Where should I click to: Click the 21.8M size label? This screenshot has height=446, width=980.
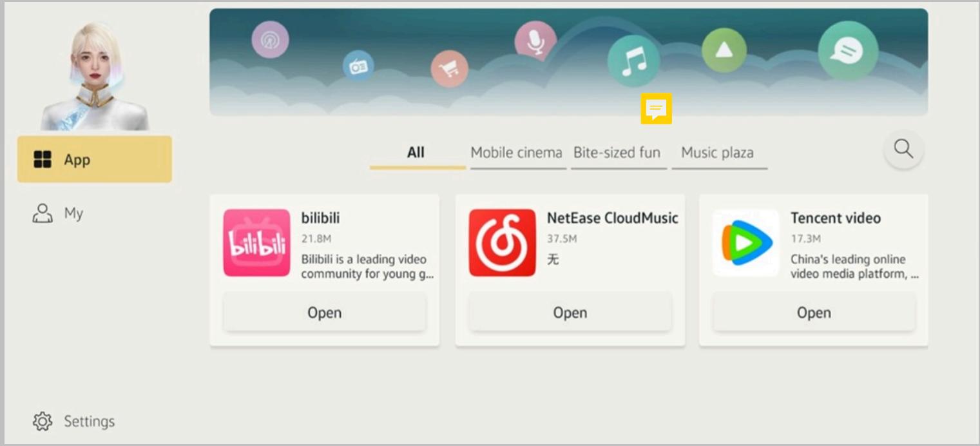tap(316, 238)
